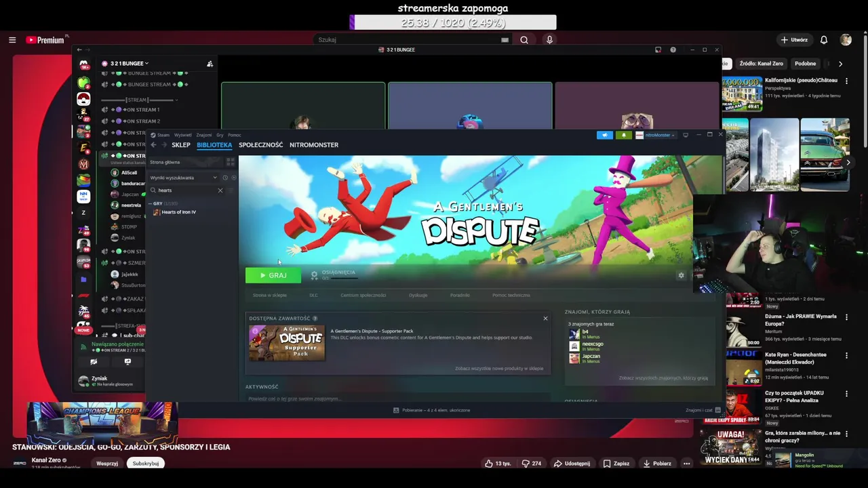Viewport: 868px width, 488px height.
Task: Open the Pomoc menu in Steam
Action: coord(235,135)
